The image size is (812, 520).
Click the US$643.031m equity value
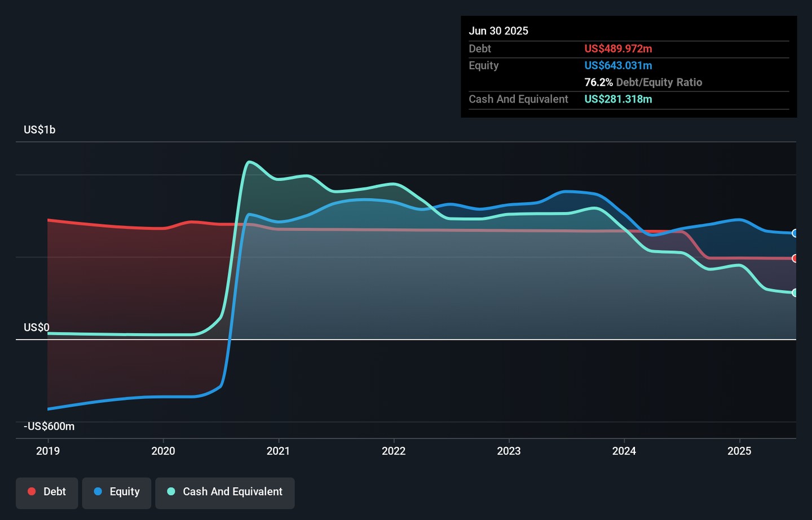[x=618, y=66]
